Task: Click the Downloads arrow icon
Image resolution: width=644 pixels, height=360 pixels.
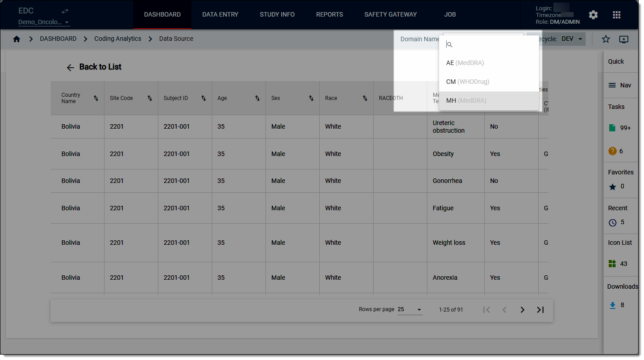Action: tap(613, 305)
